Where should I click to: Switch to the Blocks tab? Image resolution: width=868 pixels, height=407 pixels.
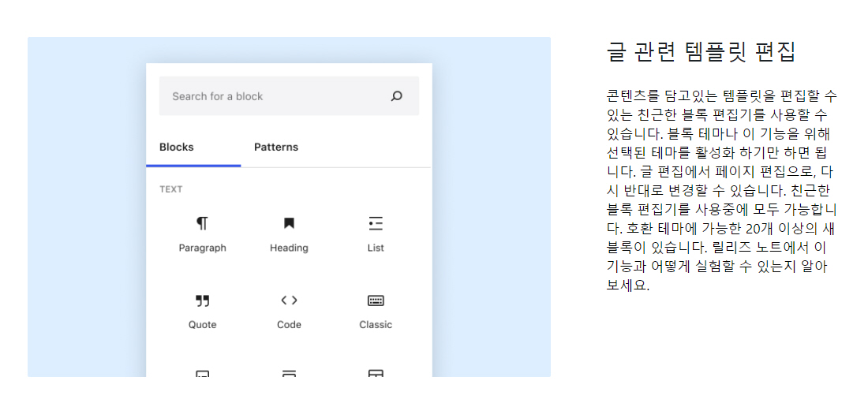point(177,147)
